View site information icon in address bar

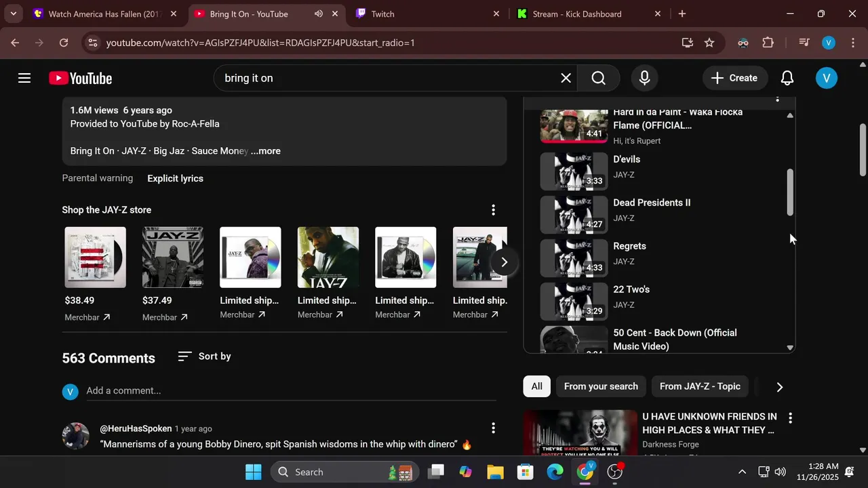point(94,43)
